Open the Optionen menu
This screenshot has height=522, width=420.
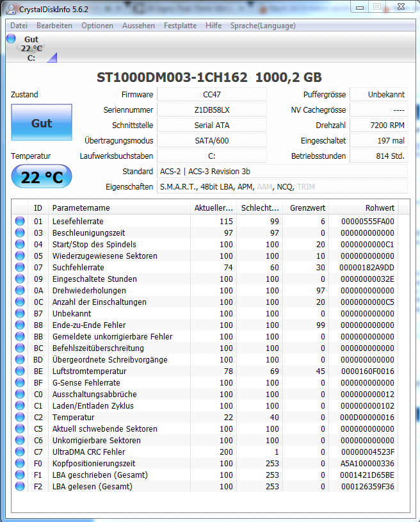click(97, 26)
